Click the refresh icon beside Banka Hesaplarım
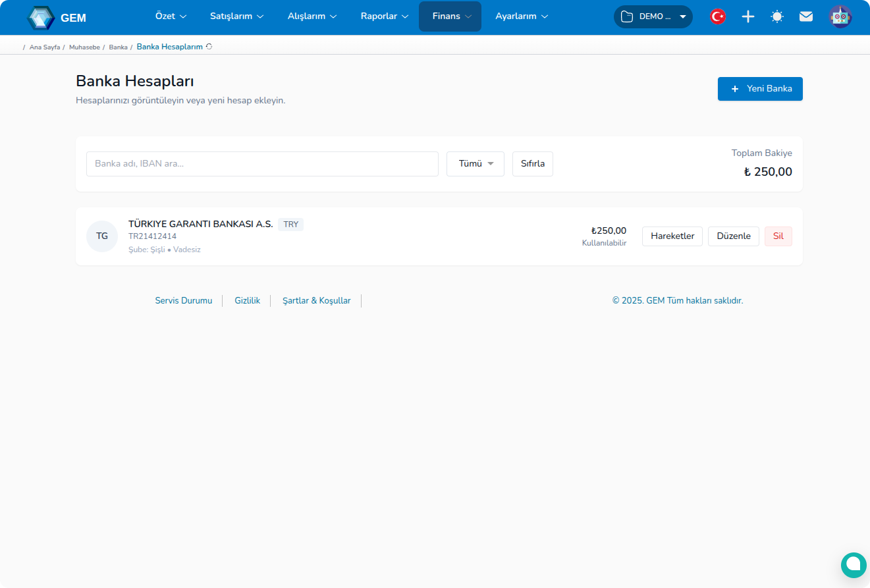The height and width of the screenshot is (588, 870). pyautogui.click(x=209, y=47)
